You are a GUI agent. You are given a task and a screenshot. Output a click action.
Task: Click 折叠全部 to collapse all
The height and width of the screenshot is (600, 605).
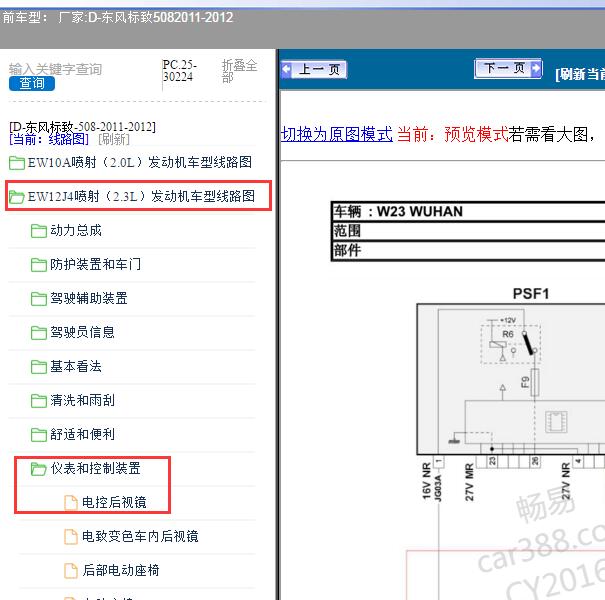(239, 71)
